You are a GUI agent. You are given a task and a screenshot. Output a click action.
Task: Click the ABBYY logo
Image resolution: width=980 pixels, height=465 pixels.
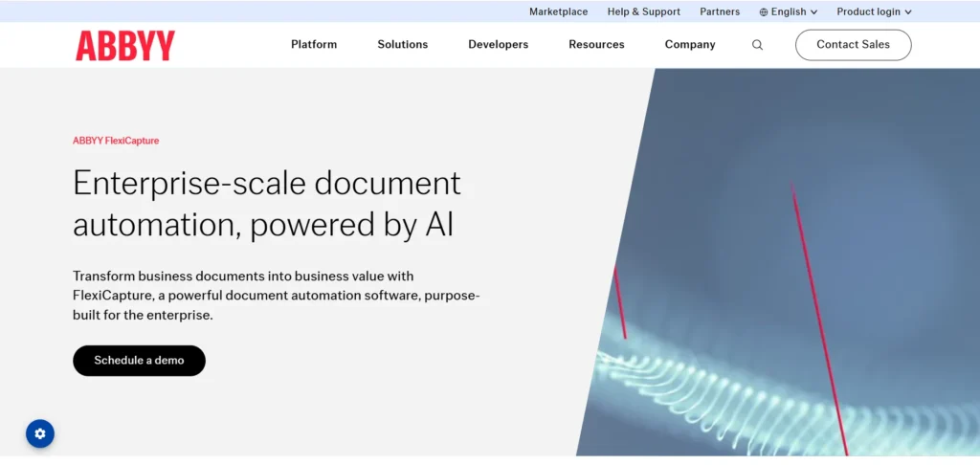[125, 46]
